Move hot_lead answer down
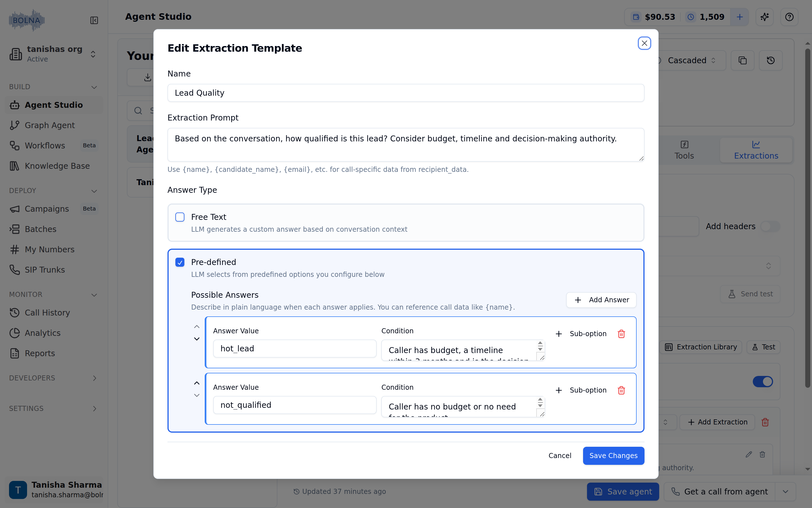The image size is (812, 508). point(197,339)
